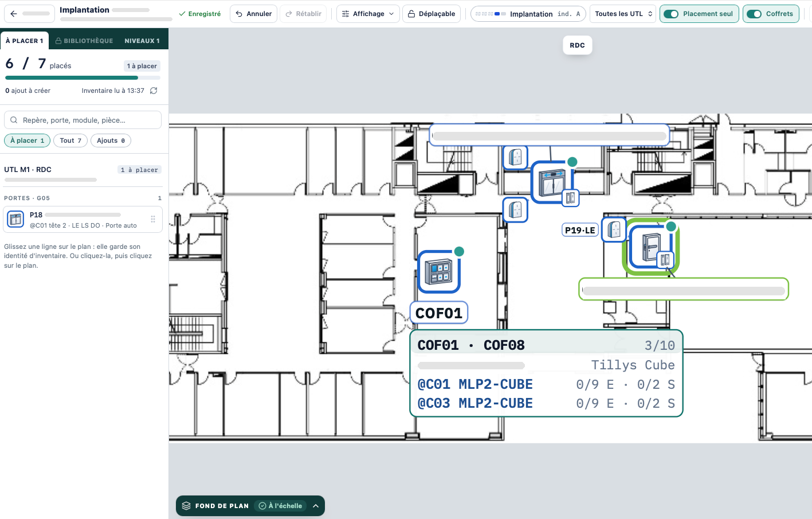
Task: Click the small badge on the sliding door marker
Action: pyautogui.click(x=570, y=198)
